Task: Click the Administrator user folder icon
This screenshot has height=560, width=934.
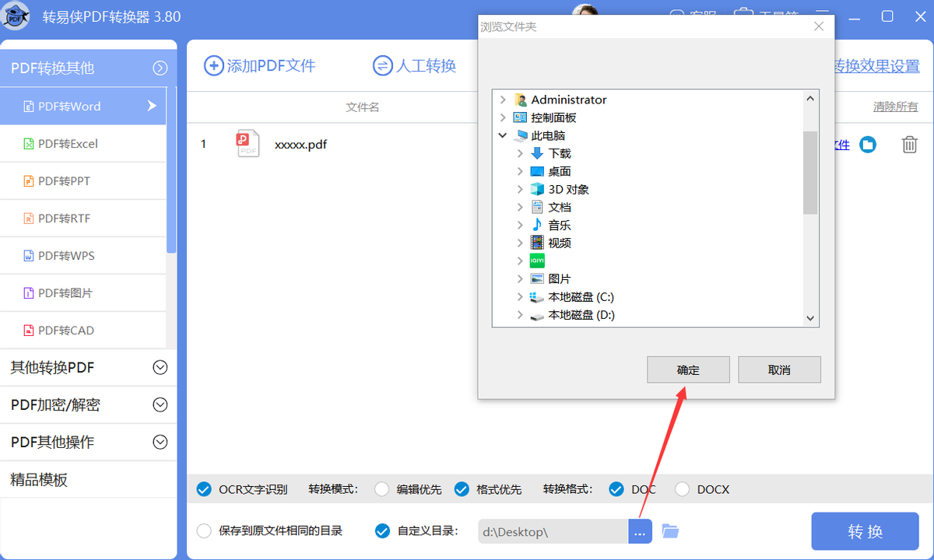Action: point(520,100)
